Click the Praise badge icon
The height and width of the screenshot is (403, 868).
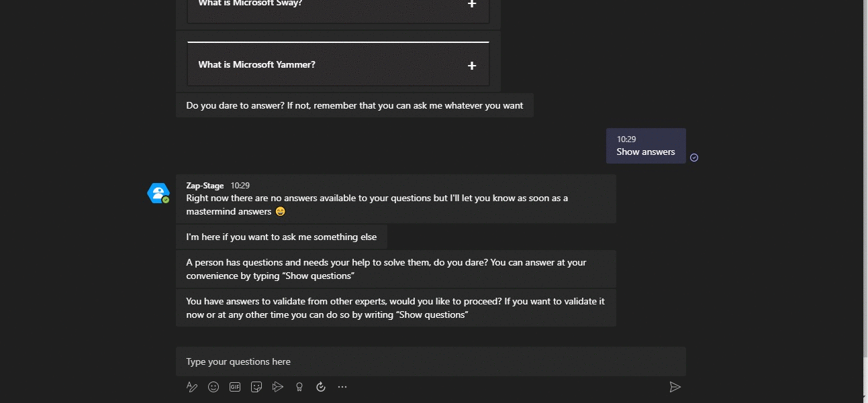pyautogui.click(x=299, y=387)
